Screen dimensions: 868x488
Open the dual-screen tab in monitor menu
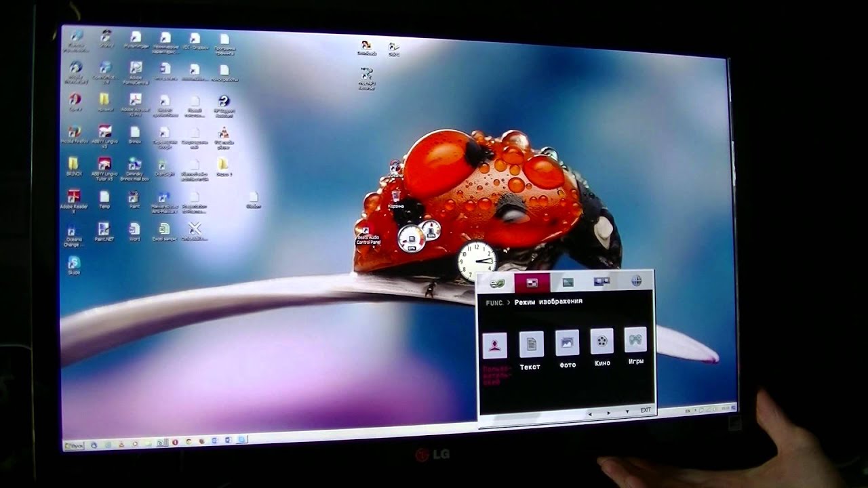click(602, 281)
